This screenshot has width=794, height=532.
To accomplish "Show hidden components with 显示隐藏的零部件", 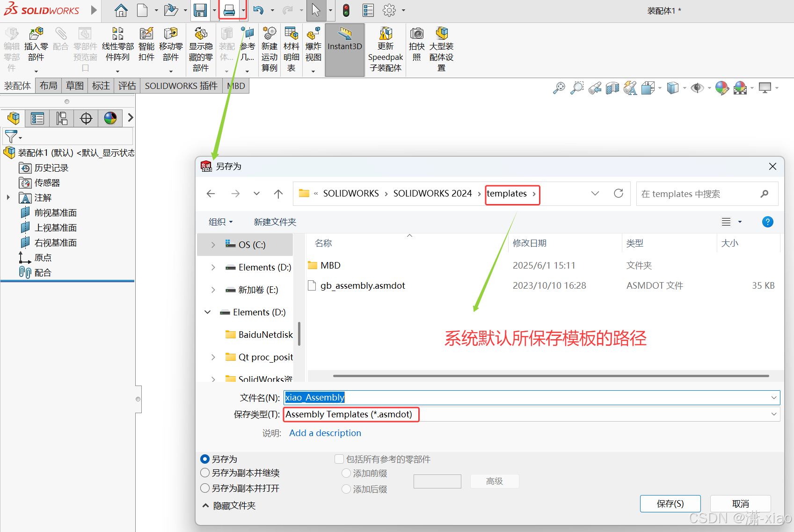I will pyautogui.click(x=201, y=50).
